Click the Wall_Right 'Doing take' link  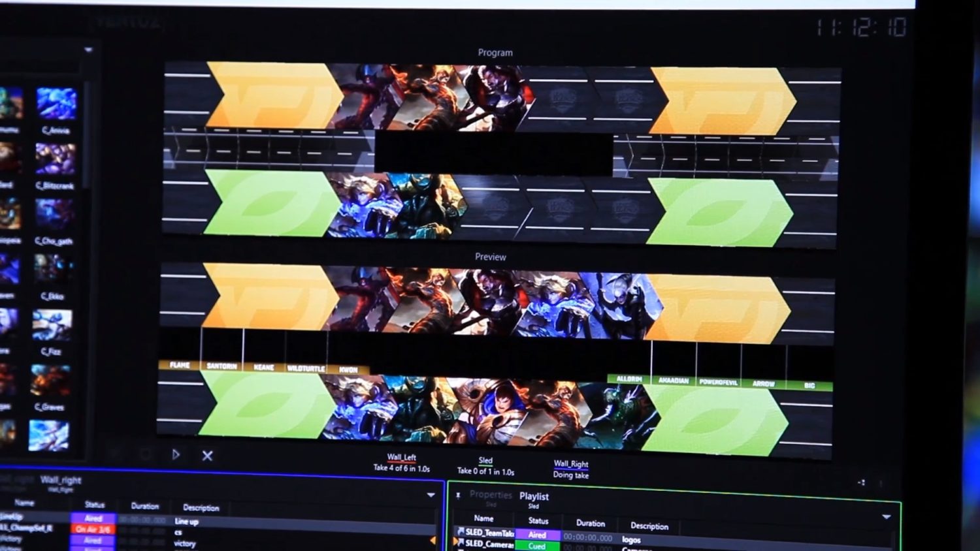[571, 475]
